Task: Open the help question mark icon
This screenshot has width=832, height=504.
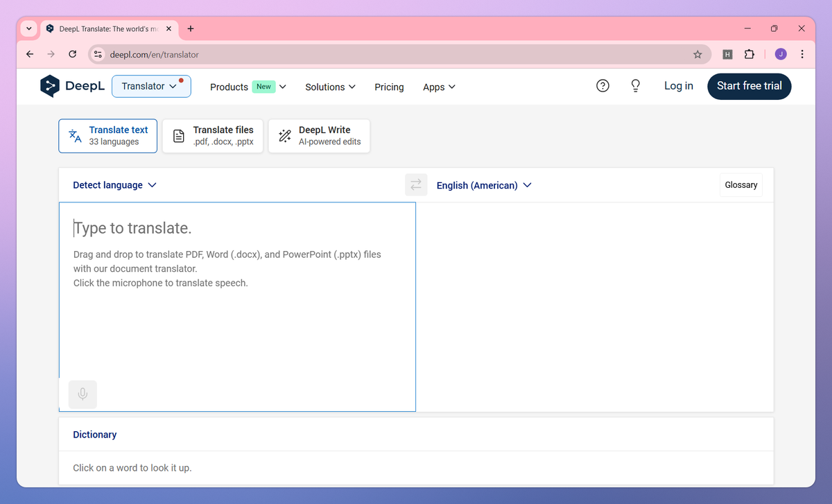Action: click(x=603, y=85)
